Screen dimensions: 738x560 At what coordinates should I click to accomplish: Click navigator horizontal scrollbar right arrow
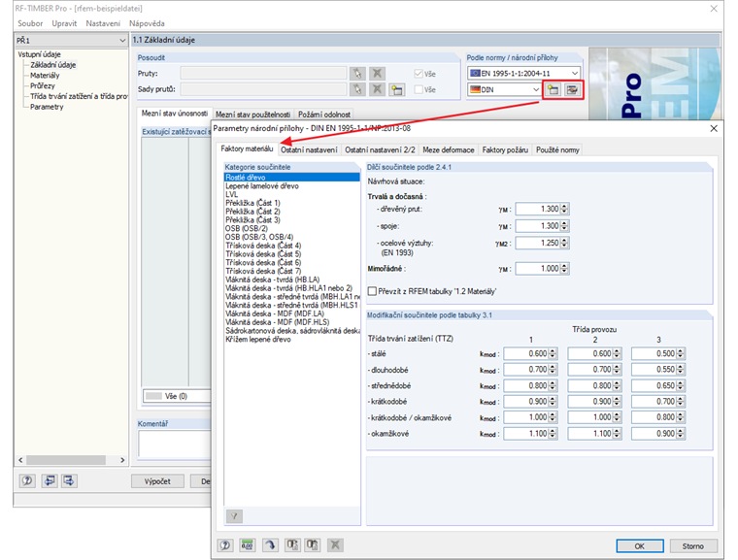click(x=122, y=460)
